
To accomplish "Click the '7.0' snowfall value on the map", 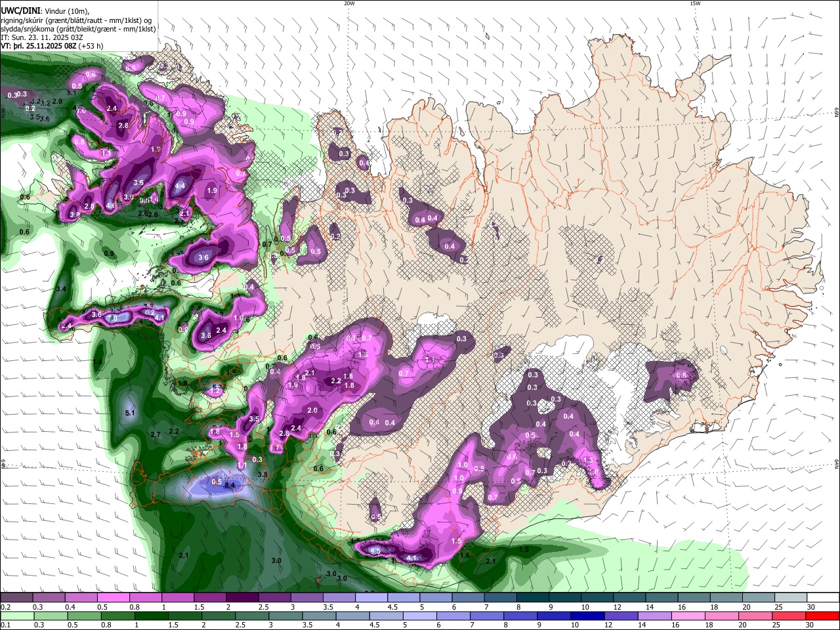I will pyautogui.click(x=112, y=318).
